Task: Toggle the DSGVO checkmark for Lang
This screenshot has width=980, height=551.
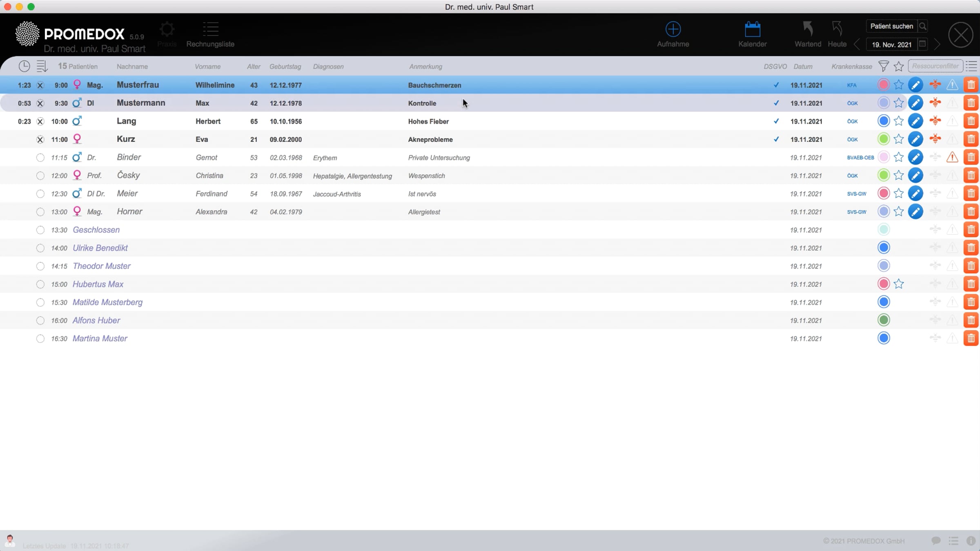Action: click(x=776, y=121)
